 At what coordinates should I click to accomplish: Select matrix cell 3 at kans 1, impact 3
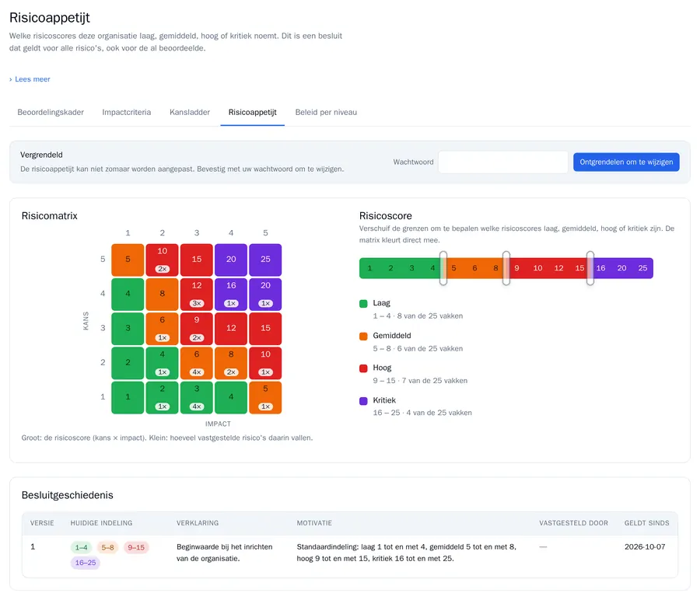point(197,397)
